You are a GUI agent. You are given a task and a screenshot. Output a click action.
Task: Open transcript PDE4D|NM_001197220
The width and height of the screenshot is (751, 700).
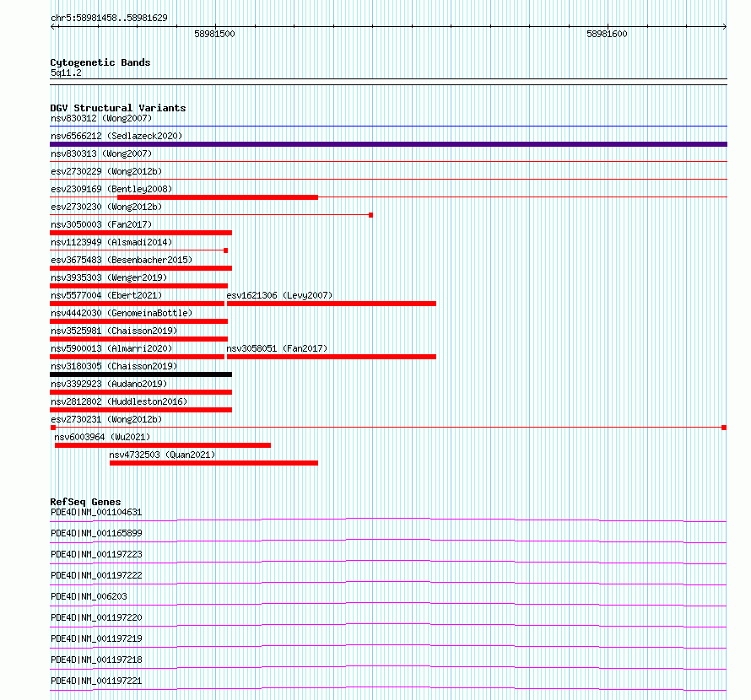pyautogui.click(x=96, y=617)
